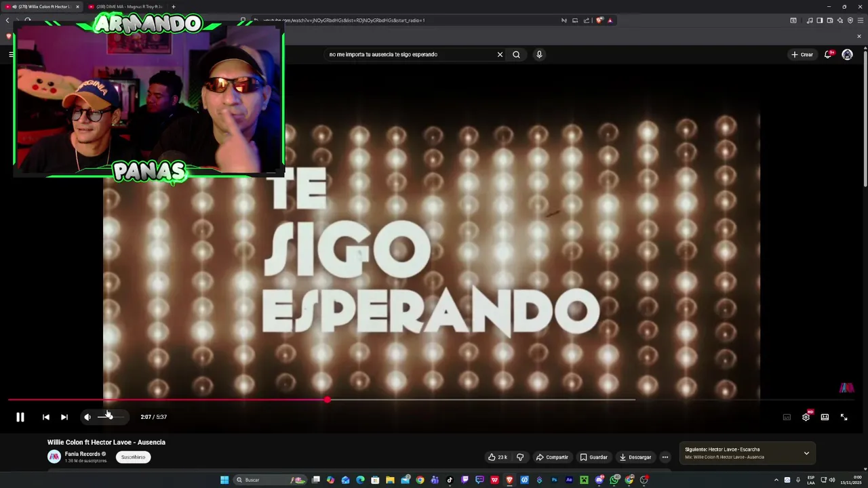Image resolution: width=868 pixels, height=488 pixels.
Task: Switch to the DIME MA browser tab
Action: (125, 7)
